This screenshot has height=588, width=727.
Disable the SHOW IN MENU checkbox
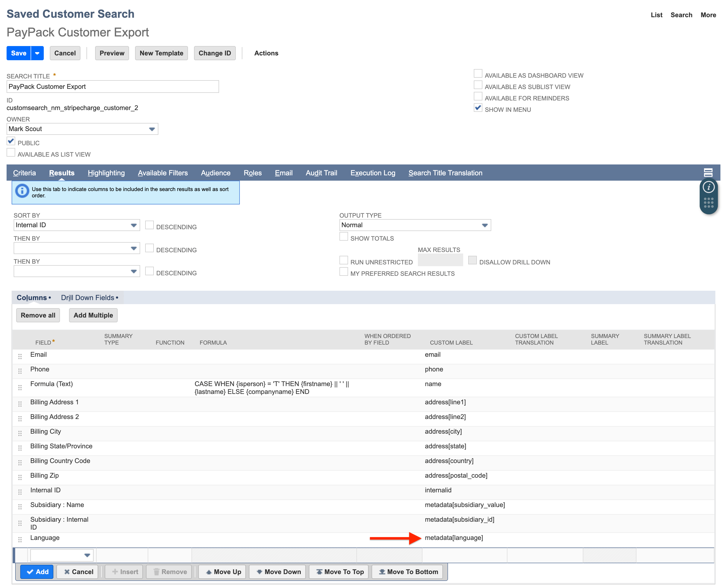coord(478,108)
